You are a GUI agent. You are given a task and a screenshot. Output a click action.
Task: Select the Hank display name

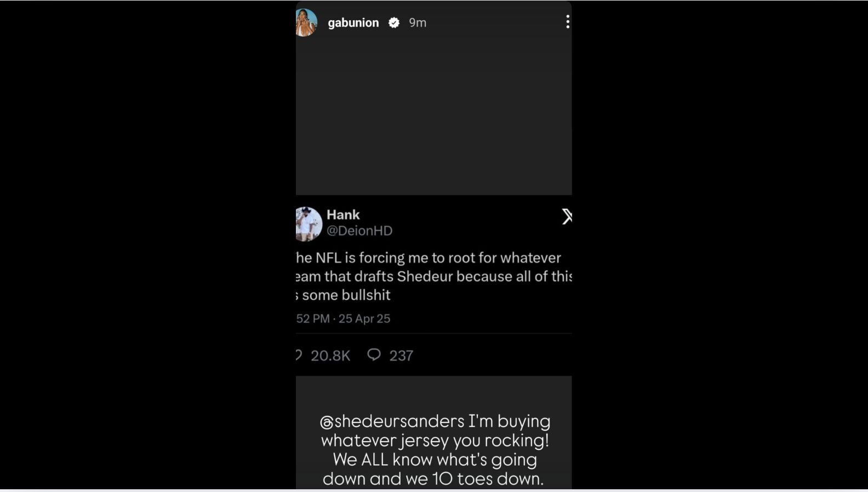pyautogui.click(x=343, y=215)
